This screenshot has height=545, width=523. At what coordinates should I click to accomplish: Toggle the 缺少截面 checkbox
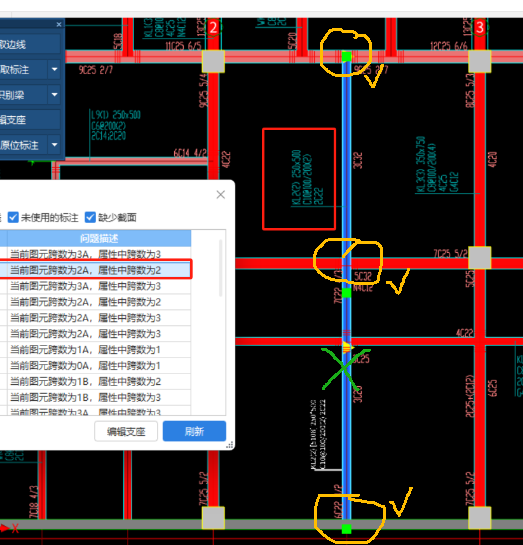[90, 218]
